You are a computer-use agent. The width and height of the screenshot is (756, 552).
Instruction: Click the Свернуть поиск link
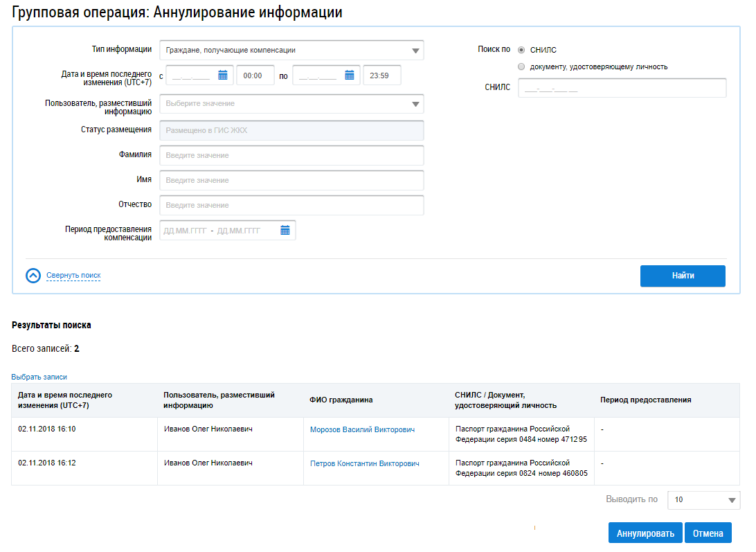pos(73,276)
